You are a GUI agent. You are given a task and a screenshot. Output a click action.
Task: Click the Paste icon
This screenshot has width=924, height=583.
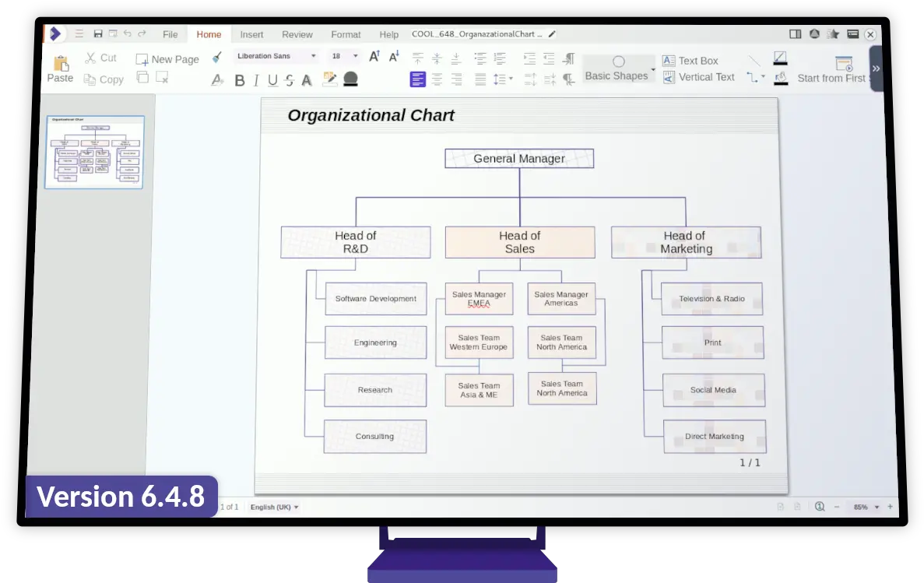[x=60, y=64]
